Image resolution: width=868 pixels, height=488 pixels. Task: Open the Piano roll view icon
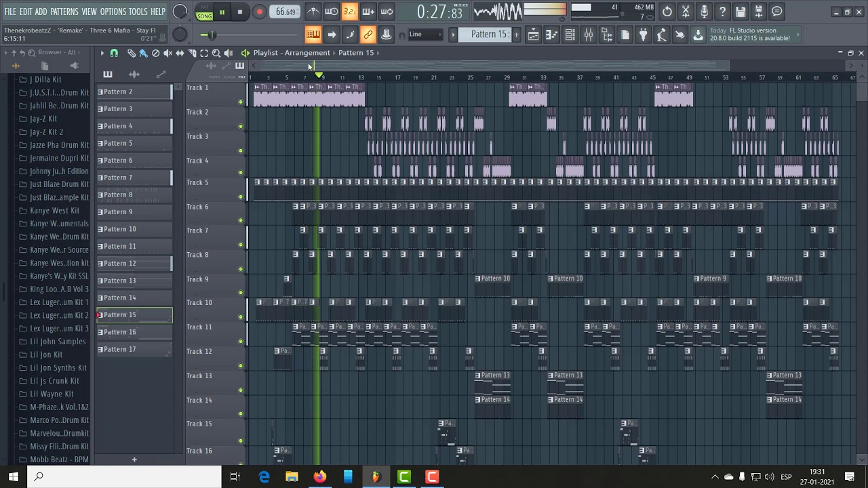pyautogui.click(x=551, y=35)
